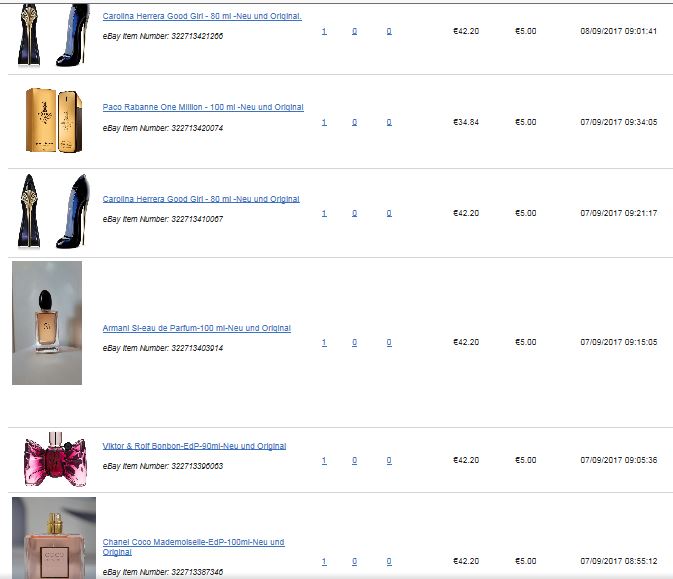Screen dimensions: 673x579
Task: Open Chanel Coco Mademoiselle listing link
Action: [193, 547]
